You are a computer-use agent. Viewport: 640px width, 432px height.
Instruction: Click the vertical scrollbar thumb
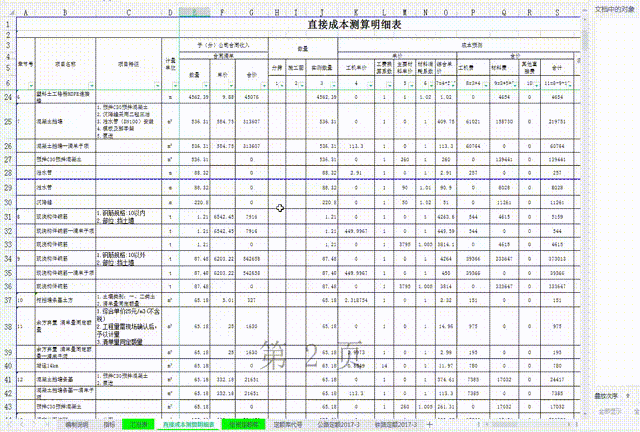pyautogui.click(x=586, y=41)
